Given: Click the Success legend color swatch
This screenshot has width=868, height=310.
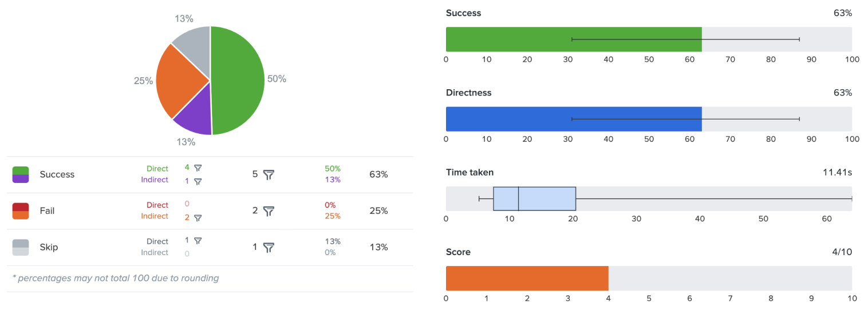Looking at the screenshot, I should tap(21, 174).
